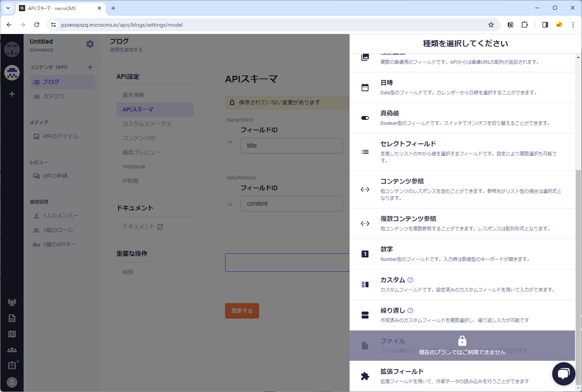Click the field type panel scrollbar

(578, 277)
